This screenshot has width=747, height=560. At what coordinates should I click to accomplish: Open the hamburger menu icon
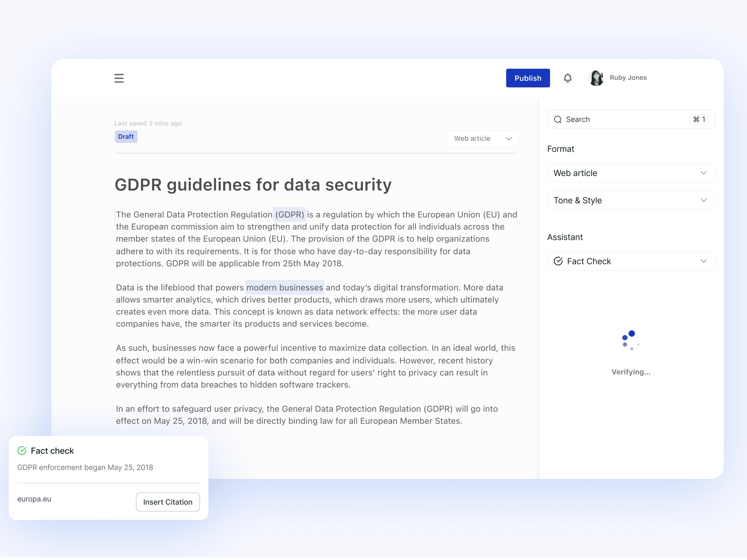[119, 78]
